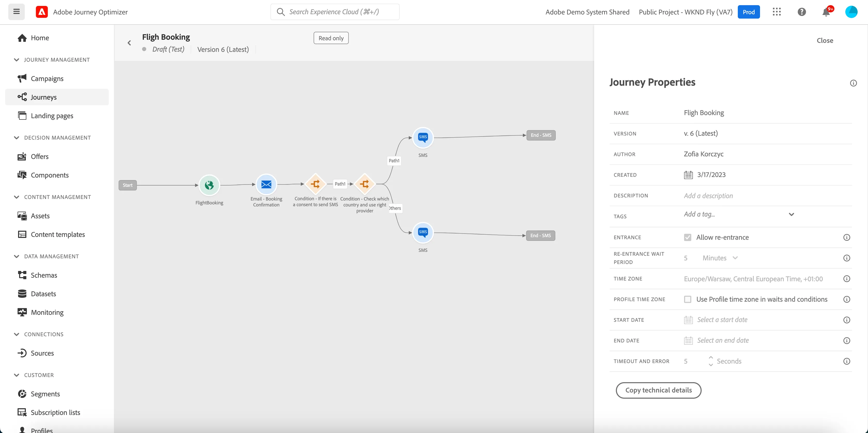Click the Copy technical details button
868x433 pixels.
click(658, 390)
